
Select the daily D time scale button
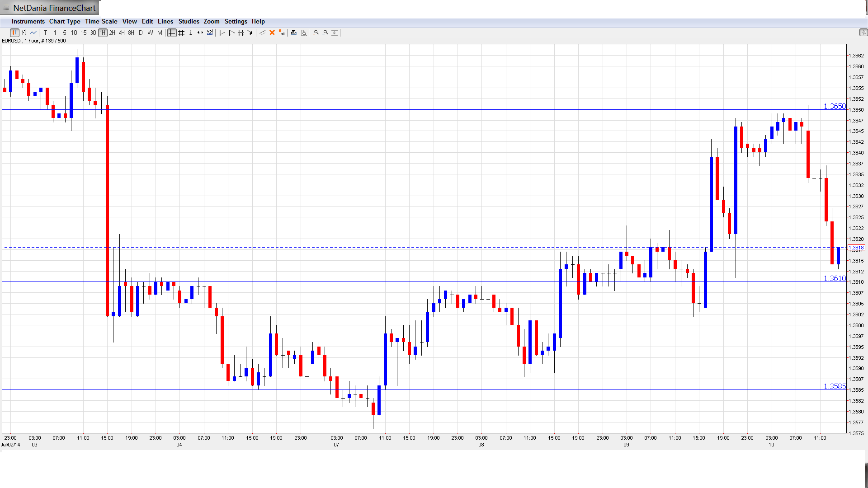pos(141,33)
